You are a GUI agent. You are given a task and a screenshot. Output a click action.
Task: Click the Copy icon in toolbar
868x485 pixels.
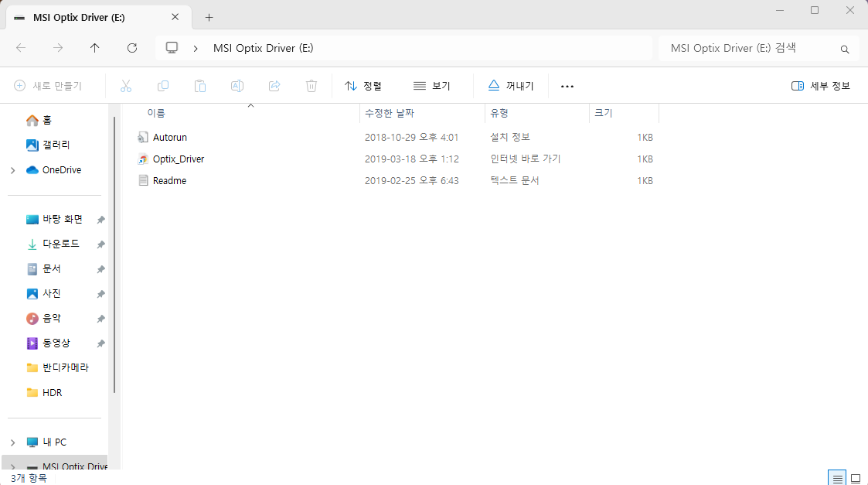tap(163, 86)
